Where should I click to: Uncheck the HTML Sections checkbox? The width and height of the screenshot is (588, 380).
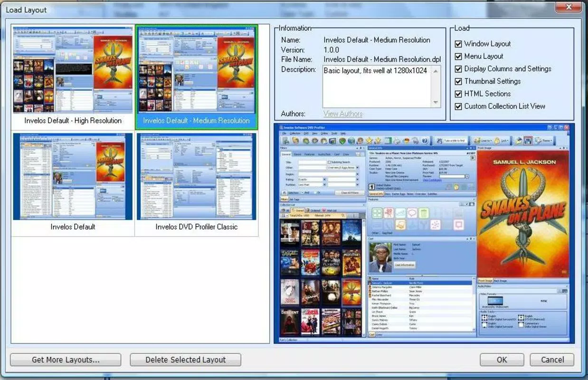458,94
